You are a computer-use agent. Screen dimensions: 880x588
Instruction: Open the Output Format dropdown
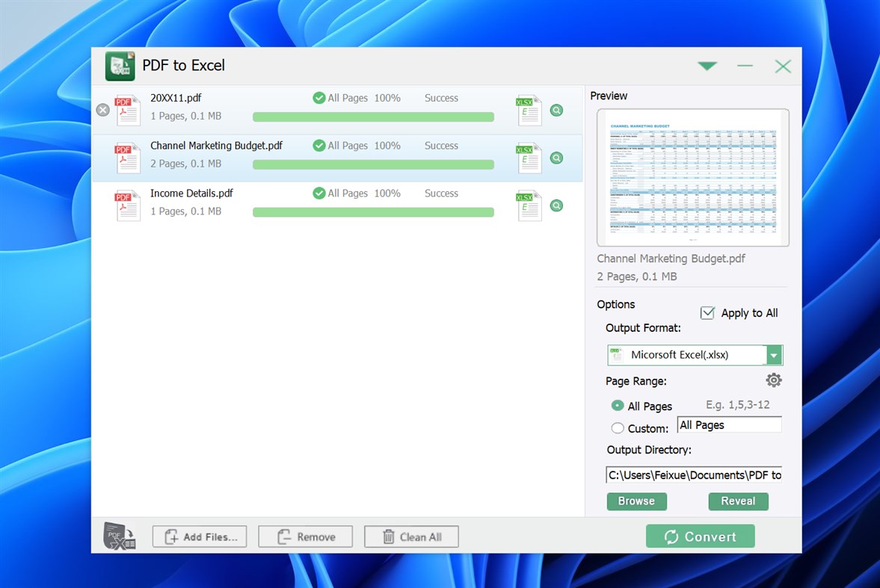click(774, 355)
